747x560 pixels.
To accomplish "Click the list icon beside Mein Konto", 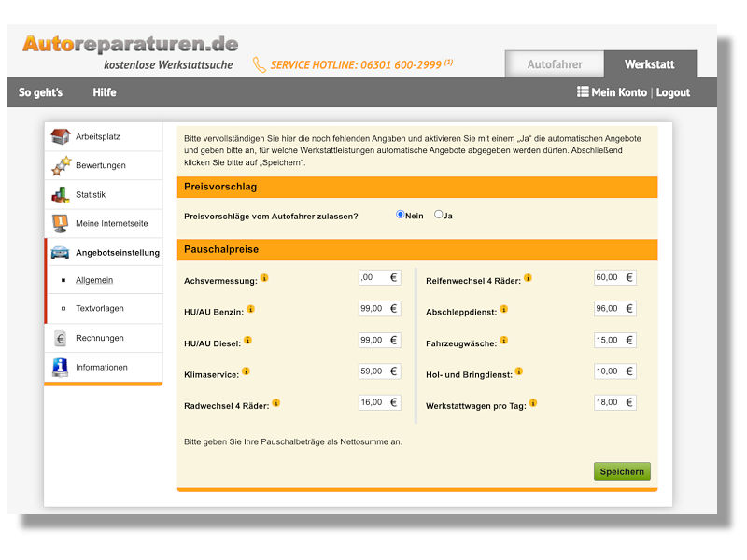I will tap(583, 91).
